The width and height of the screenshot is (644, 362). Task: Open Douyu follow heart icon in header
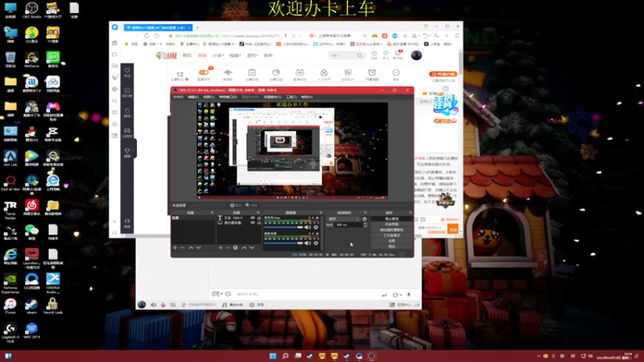[x=386, y=55]
